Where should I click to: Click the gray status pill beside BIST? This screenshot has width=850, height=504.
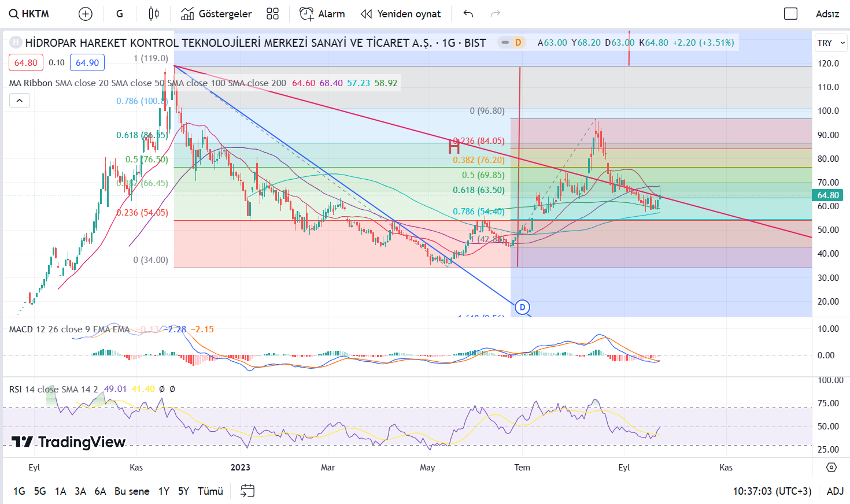[x=505, y=43]
